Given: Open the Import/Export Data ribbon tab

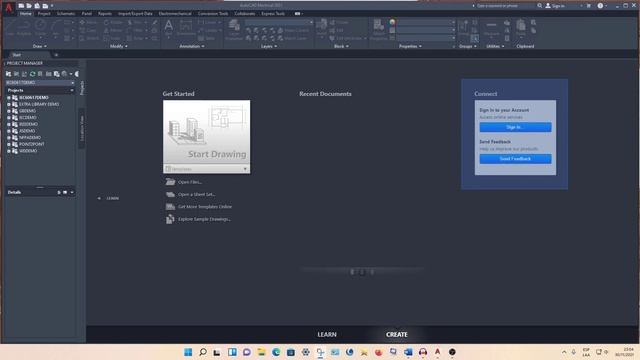Looking at the screenshot, I should coord(135,14).
